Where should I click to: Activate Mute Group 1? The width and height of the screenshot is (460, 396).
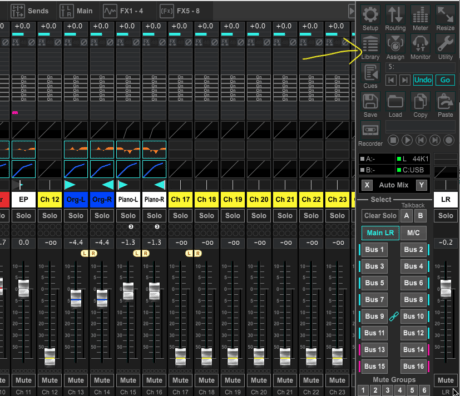(363, 390)
